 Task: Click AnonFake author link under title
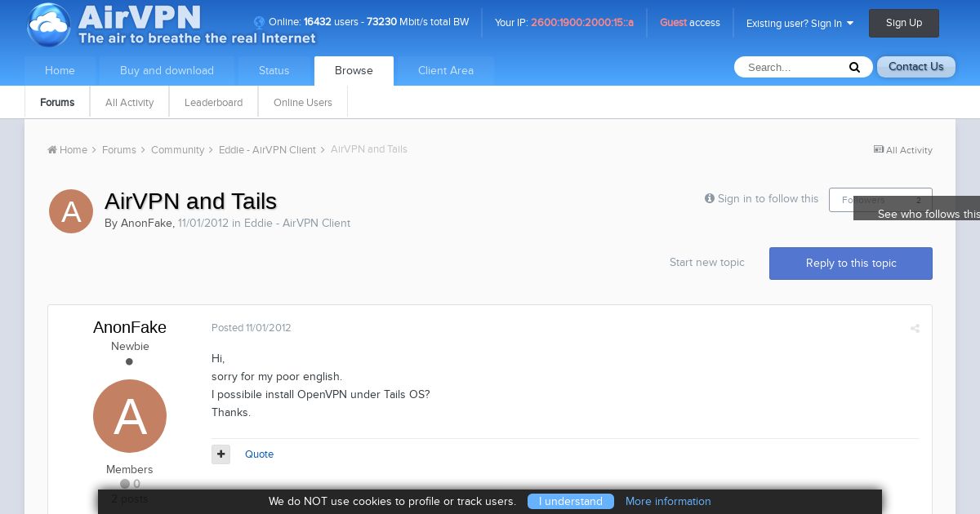click(146, 224)
